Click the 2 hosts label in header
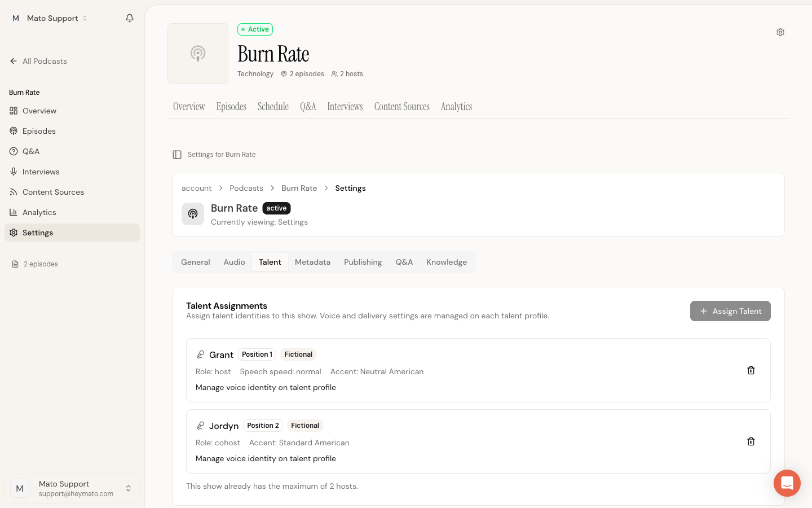 [347, 74]
